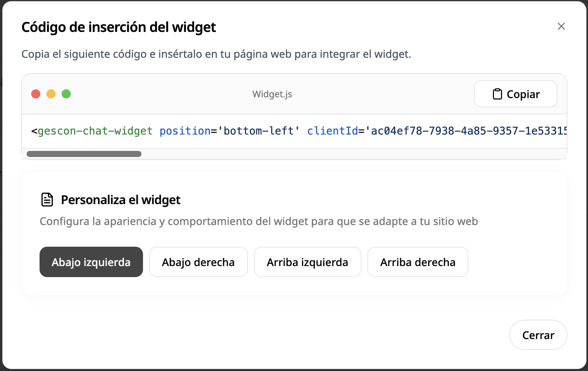Open the Personaliza el widget section
Viewport: 588px width, 371px height.
click(x=120, y=200)
